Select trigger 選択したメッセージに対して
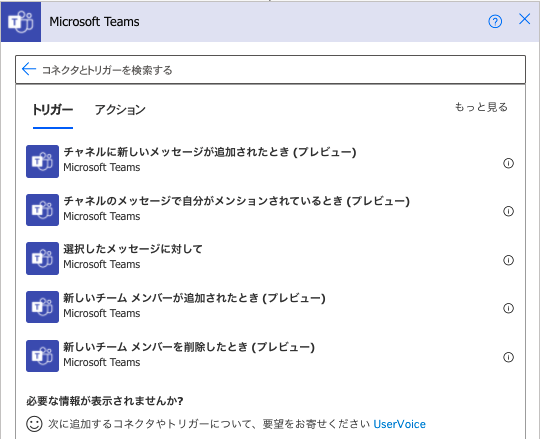The width and height of the screenshot is (540, 439). pos(133,249)
